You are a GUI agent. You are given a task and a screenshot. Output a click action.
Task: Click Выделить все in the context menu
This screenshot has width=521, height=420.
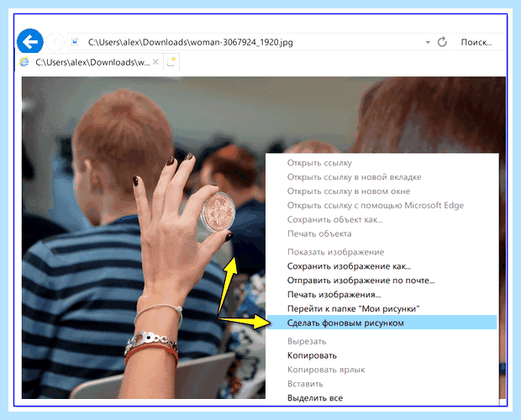click(x=315, y=398)
